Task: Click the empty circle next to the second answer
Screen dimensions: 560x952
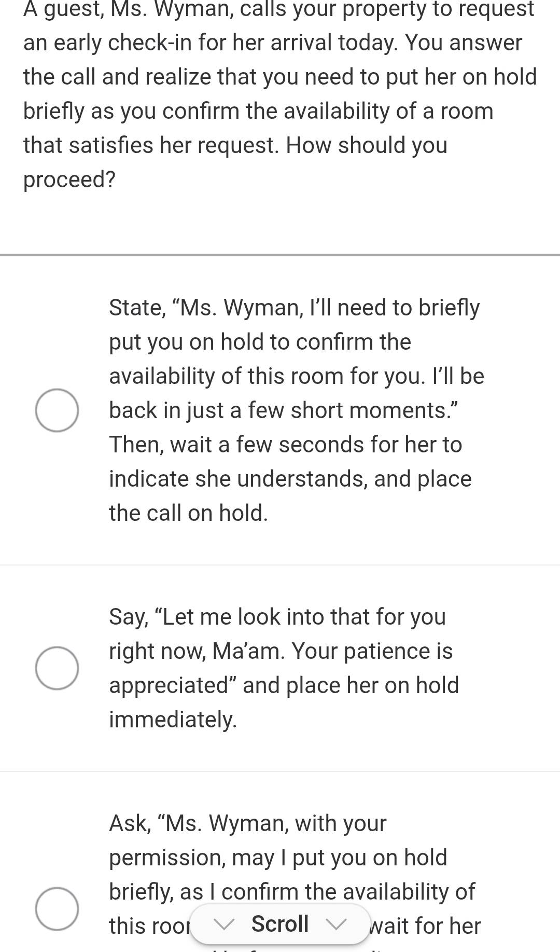Action: pos(57,667)
